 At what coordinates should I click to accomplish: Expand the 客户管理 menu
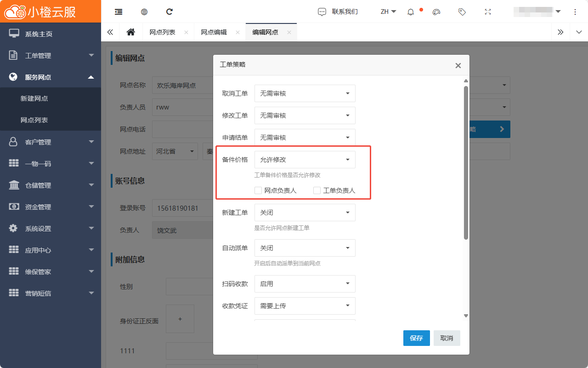coord(51,142)
